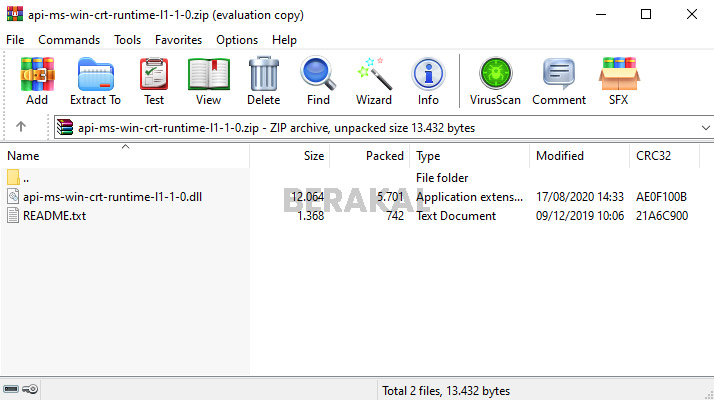Click the disk drive icon in status bar

[11, 389]
